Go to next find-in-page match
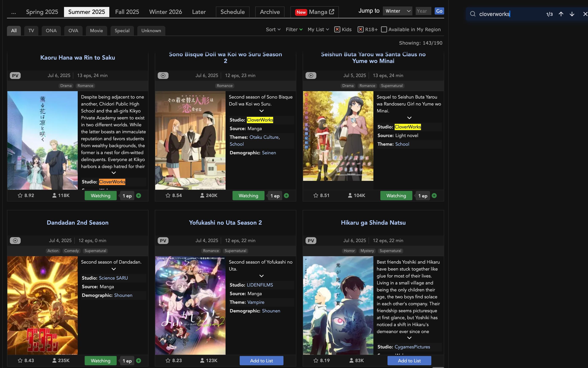This screenshot has height=368, width=588. 572,14
